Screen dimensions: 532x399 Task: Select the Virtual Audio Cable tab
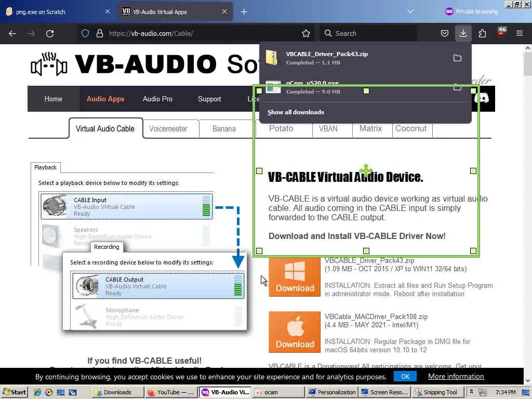105,129
